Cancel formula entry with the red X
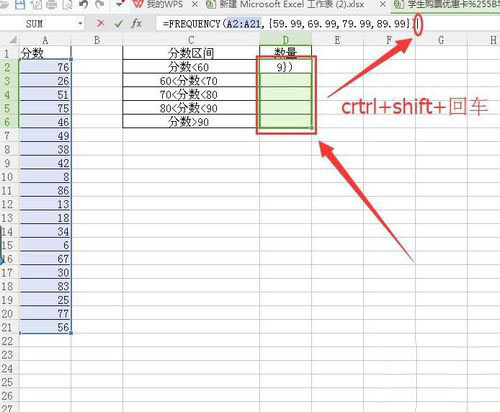Screen dimensions: 500x412 tap(100, 23)
